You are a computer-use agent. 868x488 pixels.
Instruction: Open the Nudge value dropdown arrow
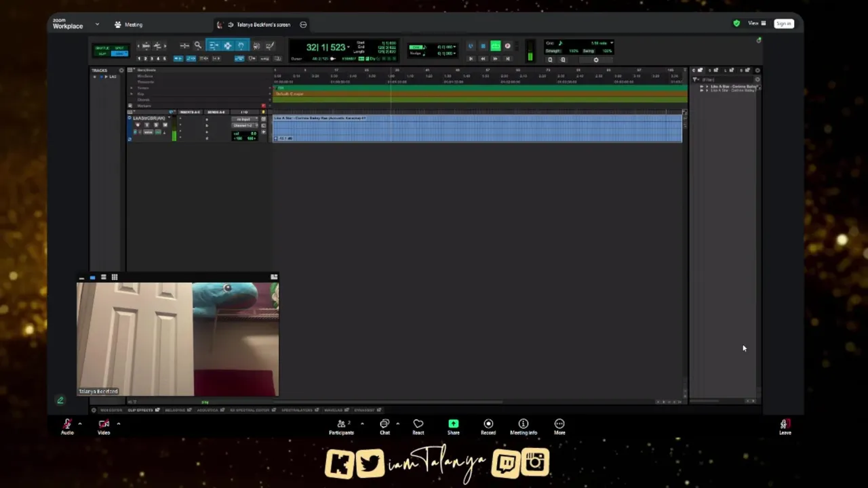454,54
